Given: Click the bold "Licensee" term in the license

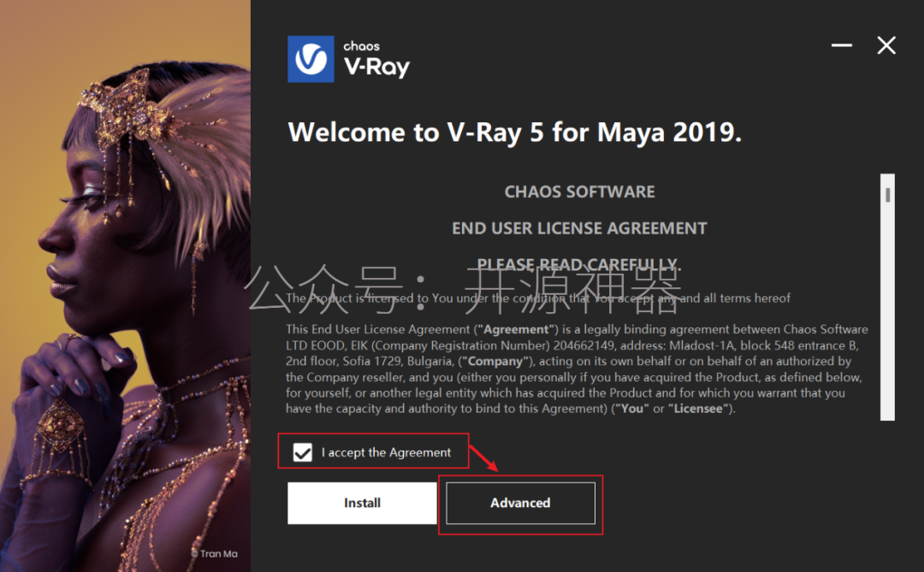Looking at the screenshot, I should pyautogui.click(x=698, y=409).
